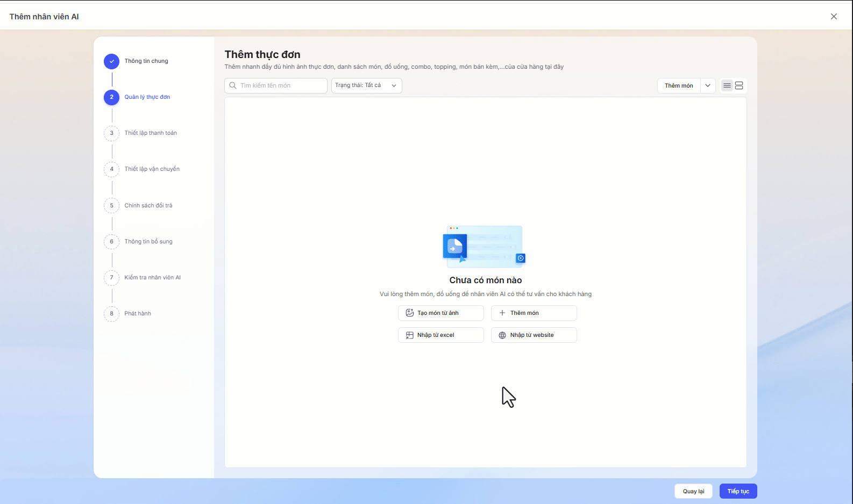Switch to card view layout icon
Viewport: 853px width, 504px height.
tap(739, 85)
